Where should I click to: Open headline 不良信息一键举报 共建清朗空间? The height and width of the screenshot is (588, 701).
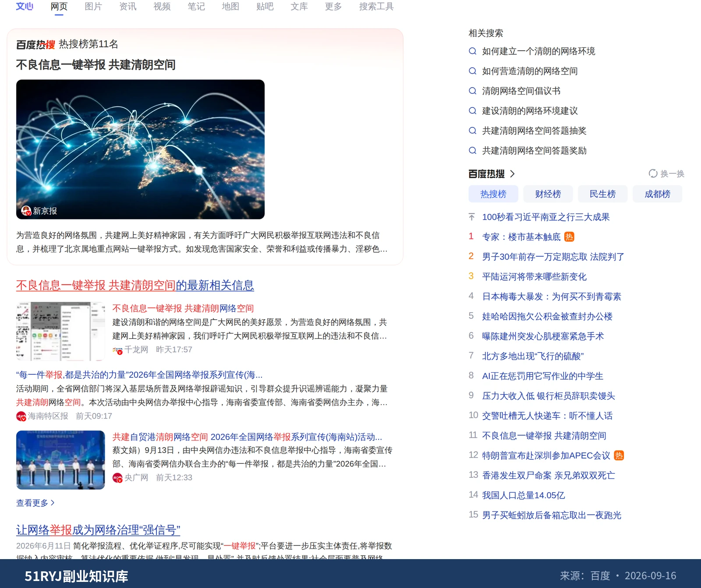[x=96, y=65]
